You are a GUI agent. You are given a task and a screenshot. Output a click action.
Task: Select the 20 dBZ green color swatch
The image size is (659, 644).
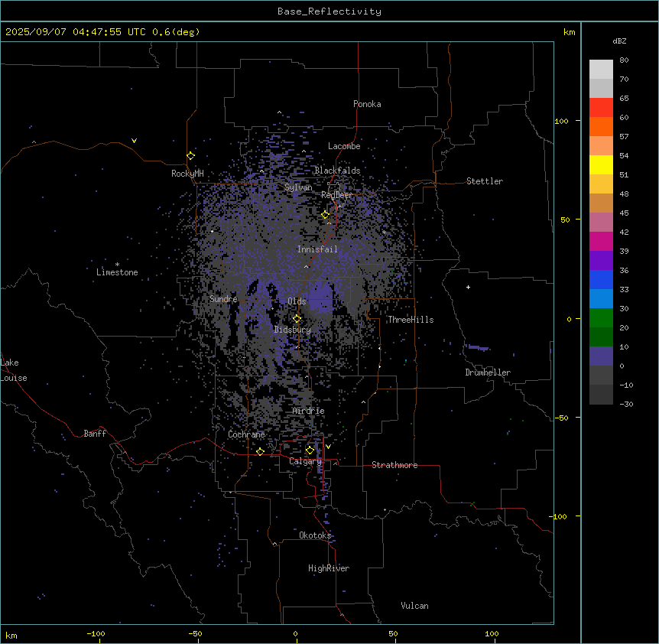[601, 318]
